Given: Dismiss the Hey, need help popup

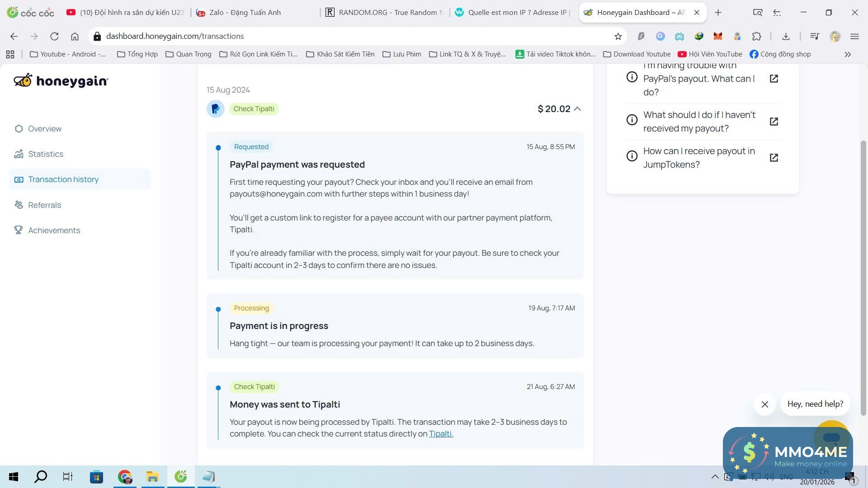Looking at the screenshot, I should (764, 404).
